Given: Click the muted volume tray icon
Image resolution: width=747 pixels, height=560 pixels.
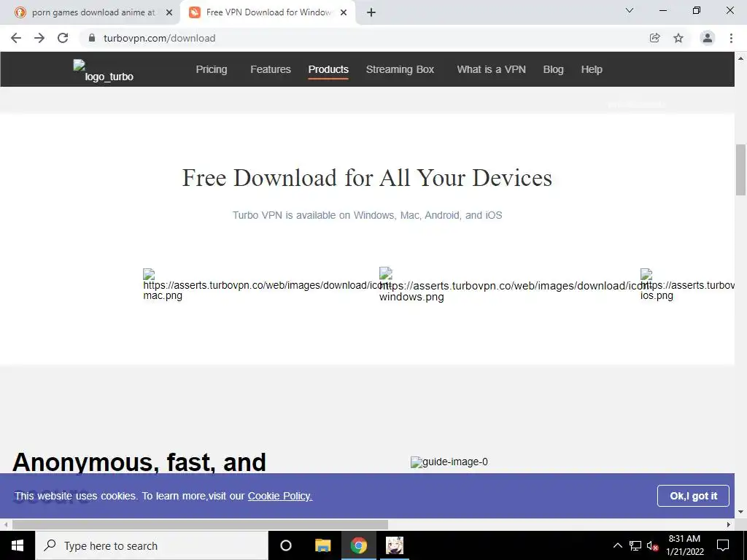Looking at the screenshot, I should point(653,545).
